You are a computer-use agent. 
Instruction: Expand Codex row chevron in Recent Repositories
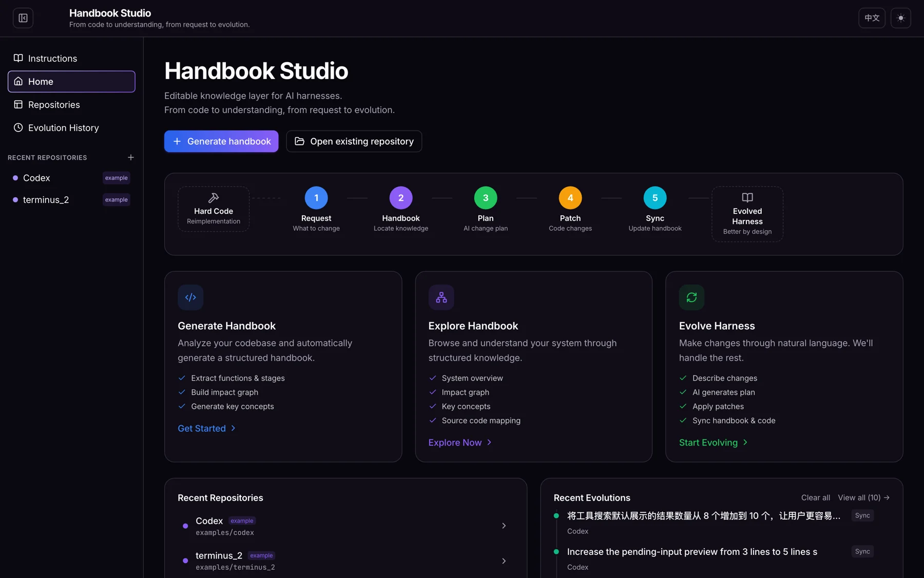coord(504,526)
